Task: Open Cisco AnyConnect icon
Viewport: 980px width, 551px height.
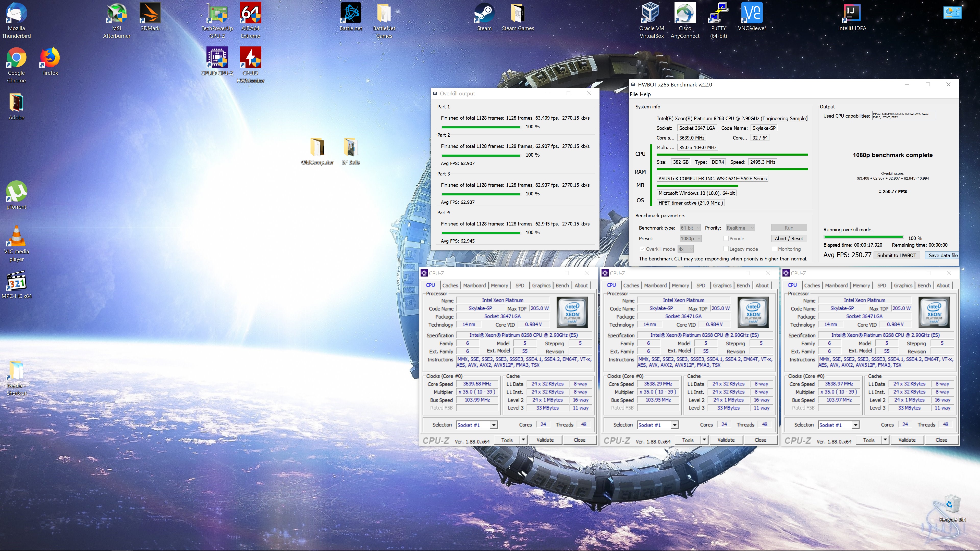Action: pos(685,20)
